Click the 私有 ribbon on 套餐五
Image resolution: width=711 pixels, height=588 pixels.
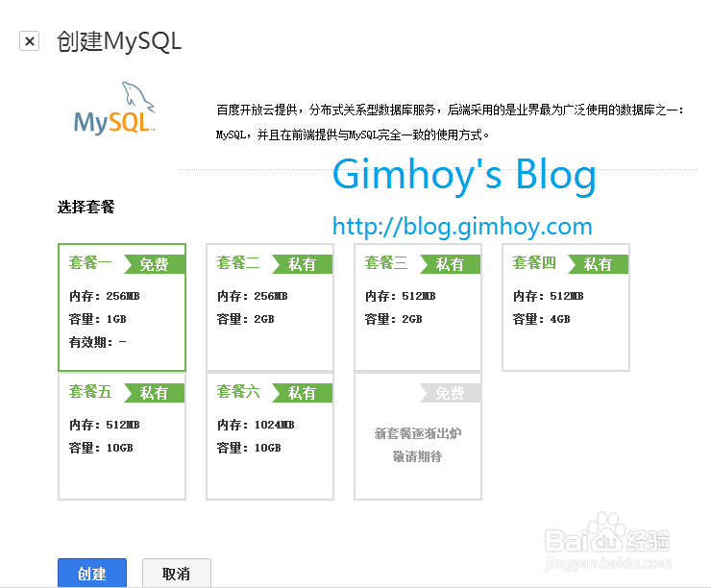[x=154, y=393]
